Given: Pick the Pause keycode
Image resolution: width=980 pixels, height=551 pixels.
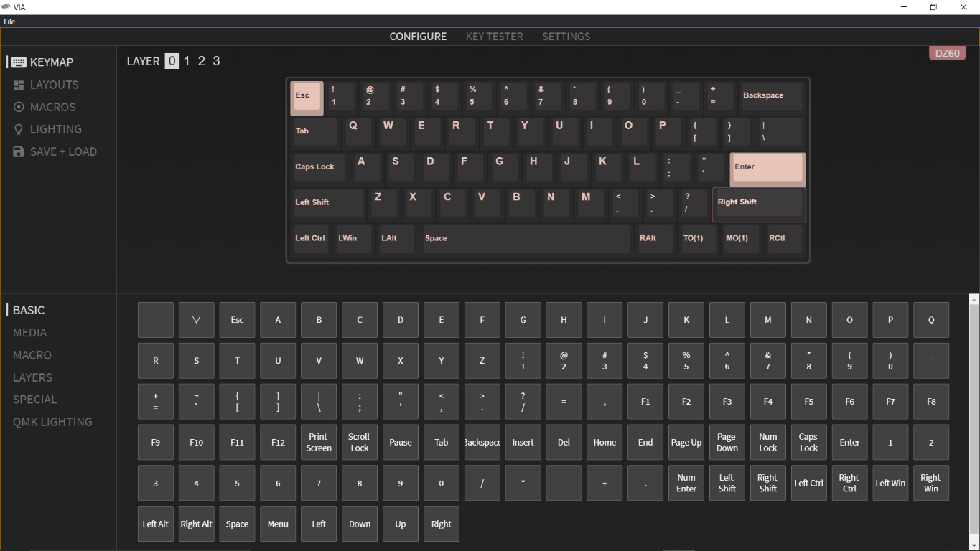Looking at the screenshot, I should click(401, 442).
